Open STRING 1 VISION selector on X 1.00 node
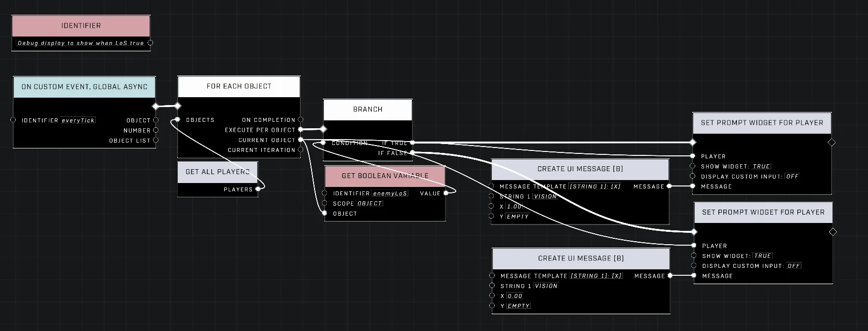Screen dimensions: 868x331 545,196
